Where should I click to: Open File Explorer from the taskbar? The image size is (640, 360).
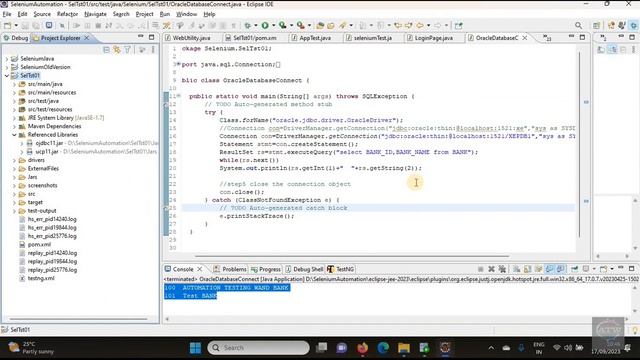coord(404,348)
